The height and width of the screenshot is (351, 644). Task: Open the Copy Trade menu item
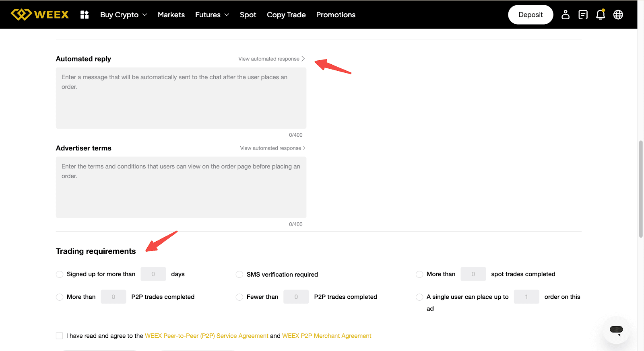(286, 15)
